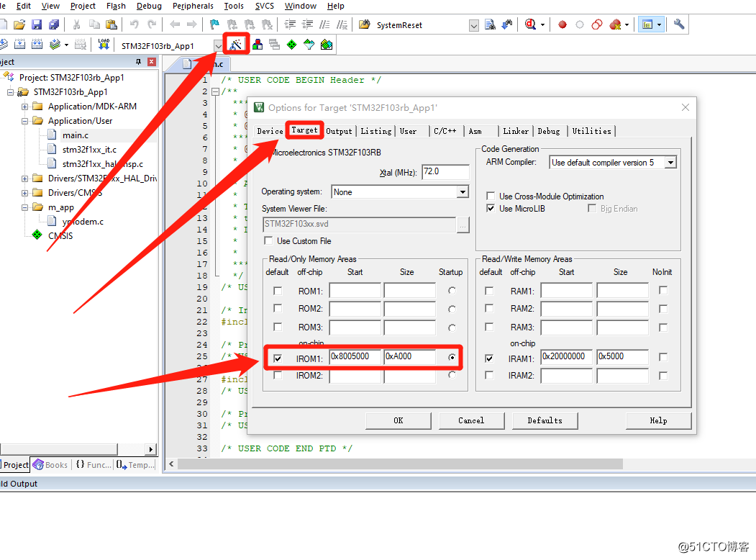The width and height of the screenshot is (756, 560).
Task: Launch the Pack Installer icon
Action: click(x=327, y=45)
